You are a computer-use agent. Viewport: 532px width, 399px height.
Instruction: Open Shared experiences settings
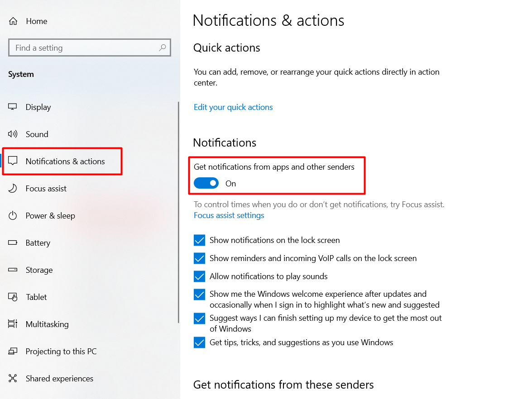(x=59, y=378)
